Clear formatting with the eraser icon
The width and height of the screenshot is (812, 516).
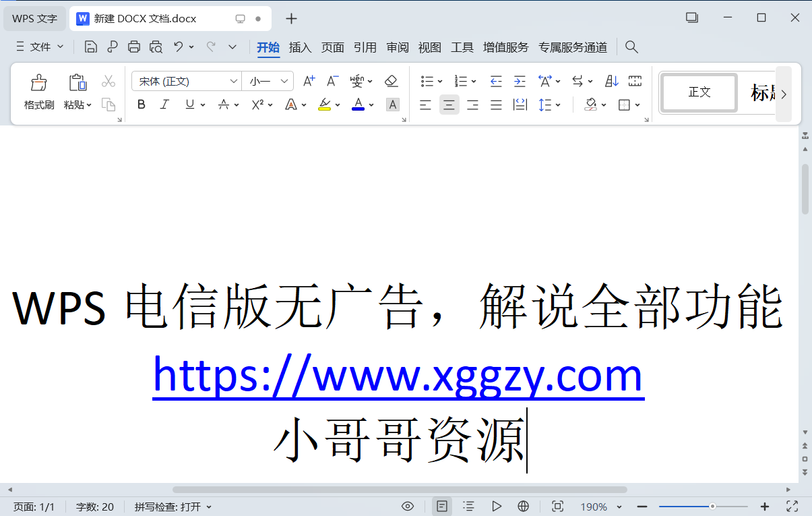pyautogui.click(x=392, y=82)
